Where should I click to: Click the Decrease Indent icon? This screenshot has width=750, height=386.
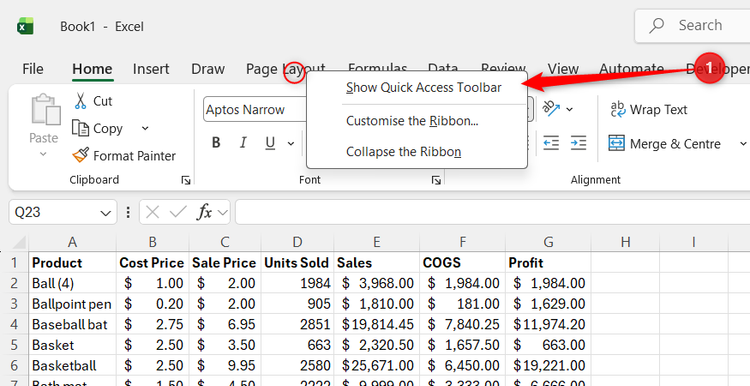pyautogui.click(x=551, y=143)
